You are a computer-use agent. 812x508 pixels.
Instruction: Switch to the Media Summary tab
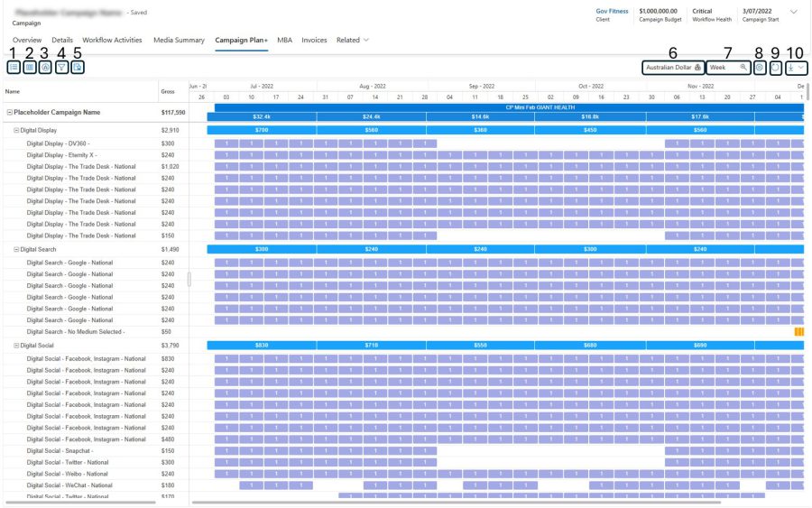click(x=179, y=41)
